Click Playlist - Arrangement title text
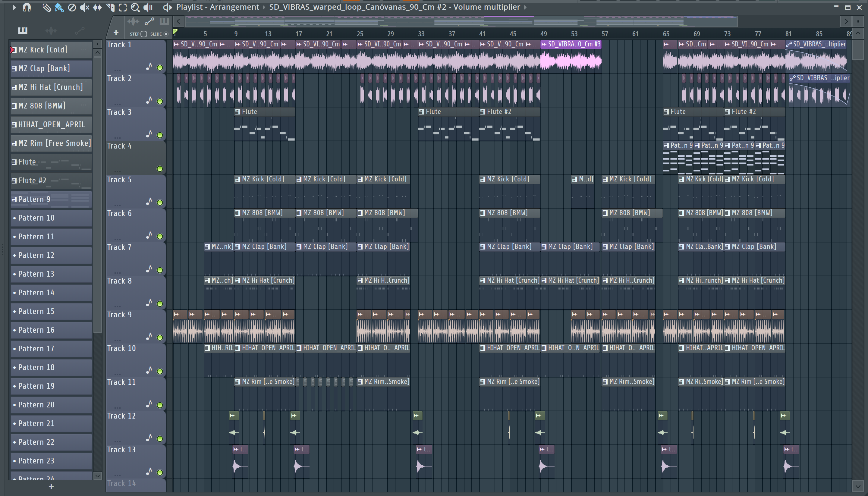Screen dimensions: 868x496 [x=217, y=7]
